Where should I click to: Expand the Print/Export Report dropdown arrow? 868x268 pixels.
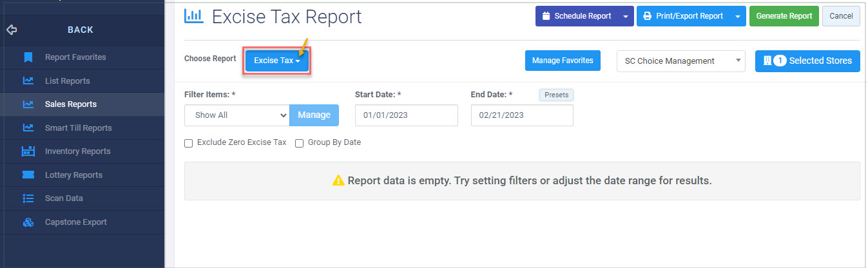[x=738, y=16]
